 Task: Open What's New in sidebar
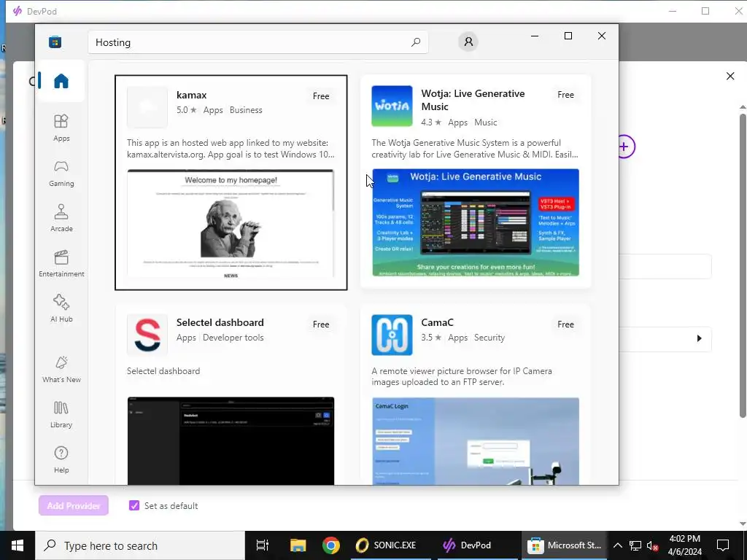pos(61,369)
